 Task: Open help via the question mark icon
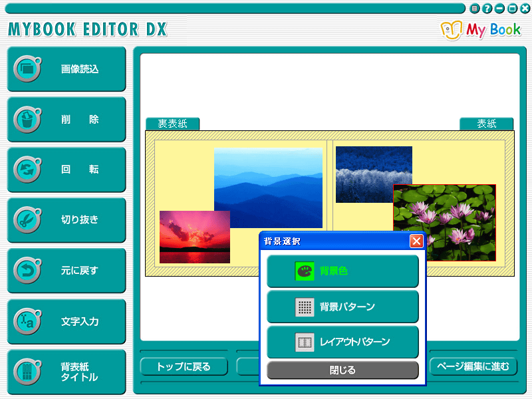point(487,9)
